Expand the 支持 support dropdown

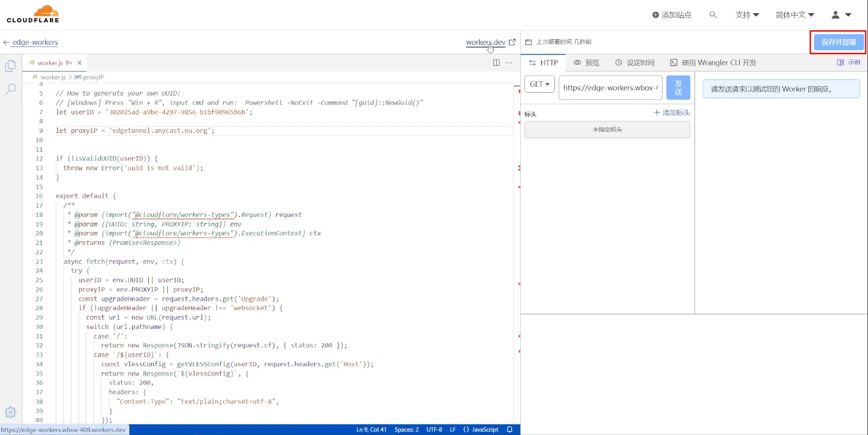pos(747,15)
